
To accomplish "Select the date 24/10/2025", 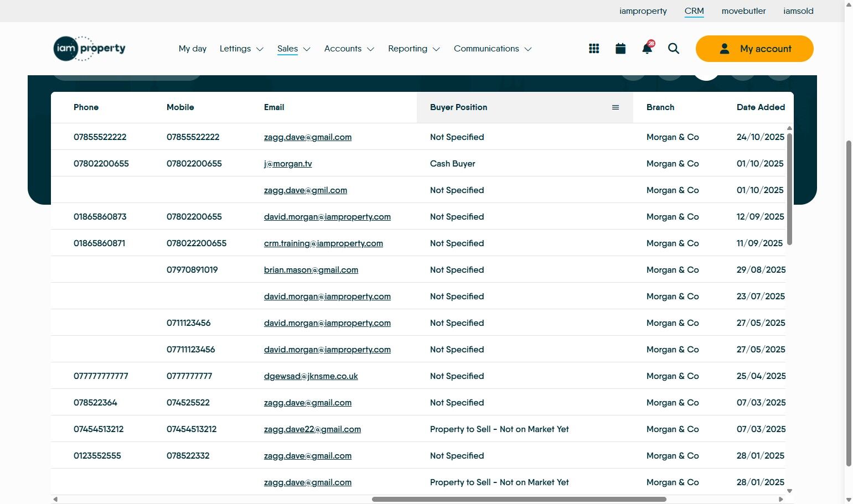I will click(x=761, y=137).
